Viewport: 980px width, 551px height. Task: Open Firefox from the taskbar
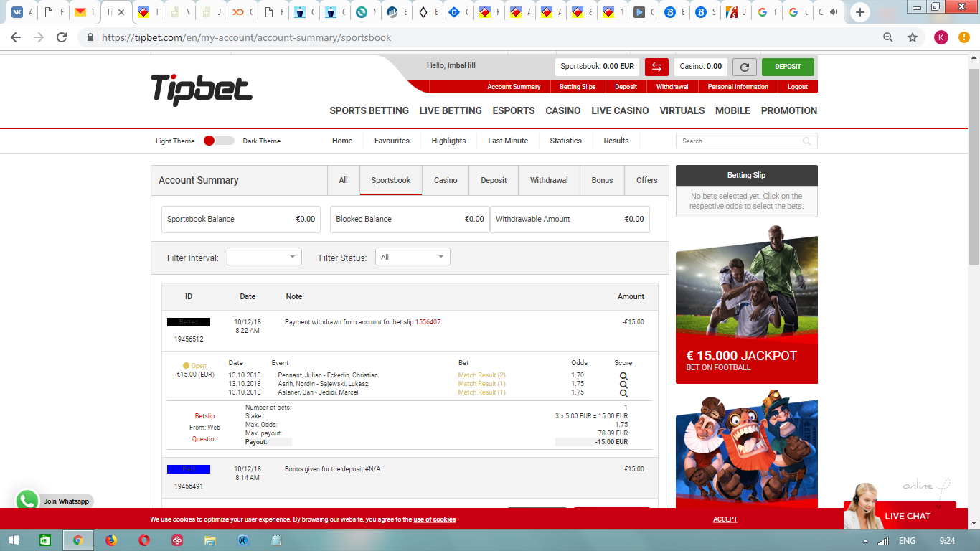tap(110, 540)
